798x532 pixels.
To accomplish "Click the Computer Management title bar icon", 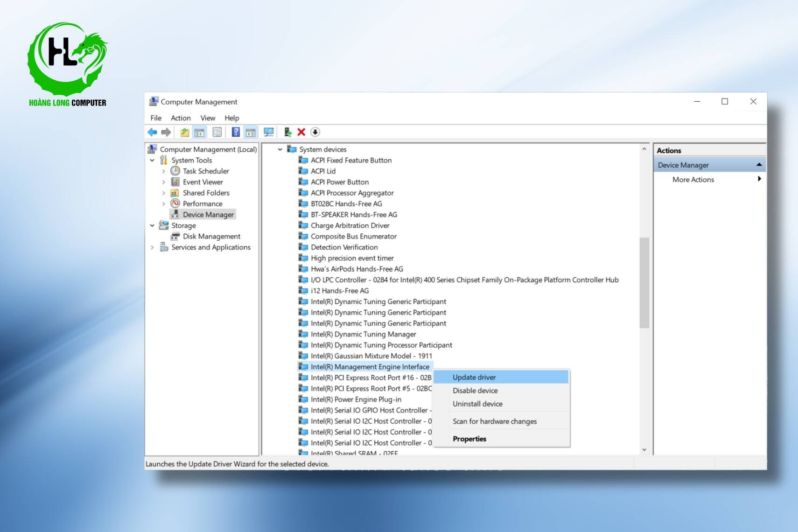I will 154,101.
